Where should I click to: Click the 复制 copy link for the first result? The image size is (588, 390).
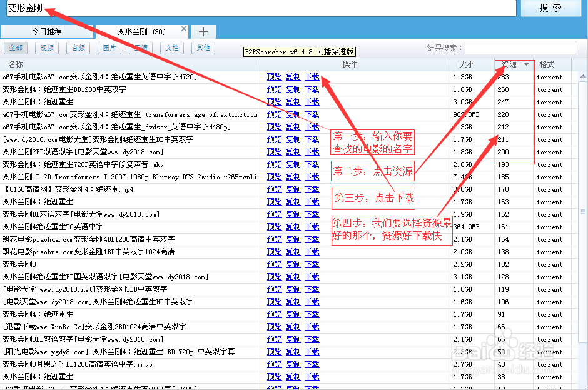pos(293,76)
